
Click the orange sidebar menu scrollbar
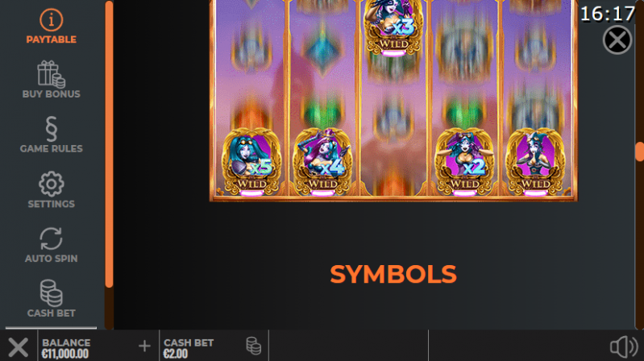tap(109, 143)
